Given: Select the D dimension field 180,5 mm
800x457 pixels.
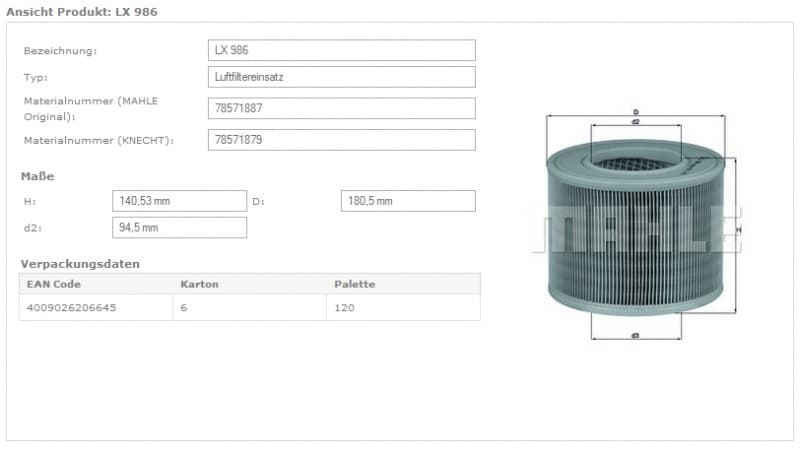Looking at the screenshot, I should (x=408, y=201).
